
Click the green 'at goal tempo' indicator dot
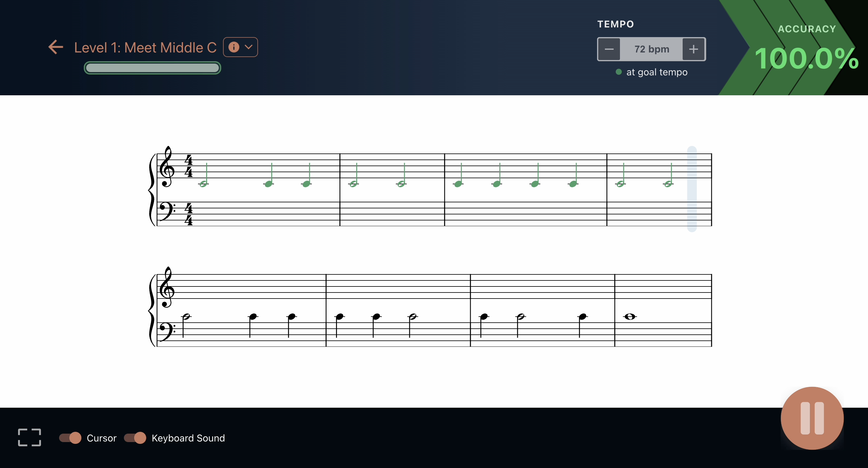pos(618,72)
